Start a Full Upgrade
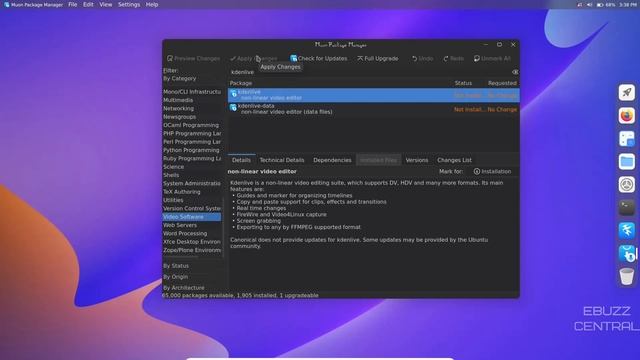The image size is (640, 360). (378, 59)
